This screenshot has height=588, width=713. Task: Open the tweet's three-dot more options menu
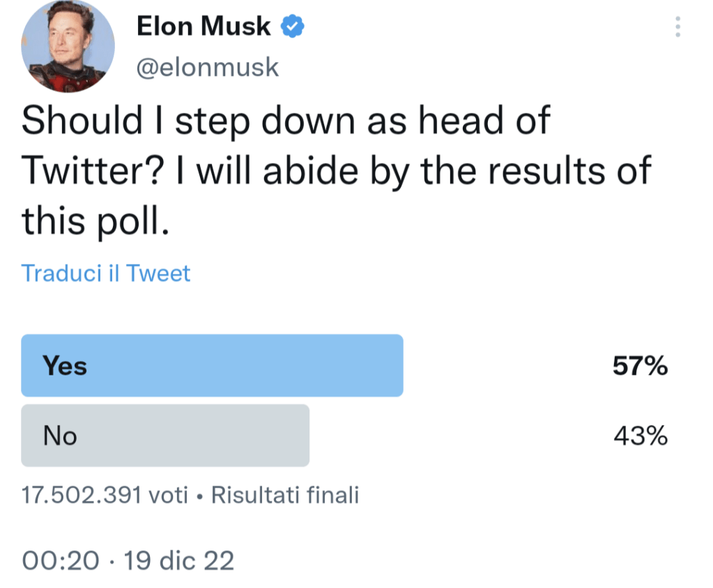click(x=677, y=27)
